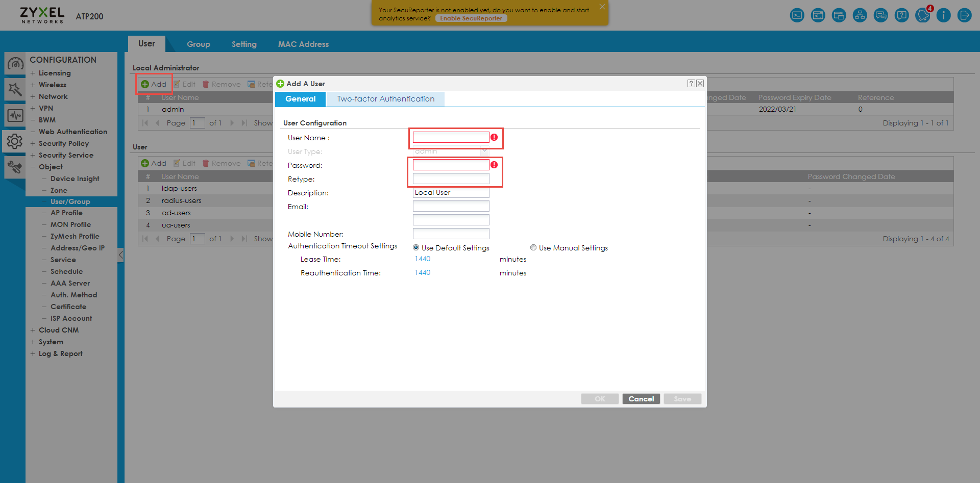Open the CLI console terminal icon
The height and width of the screenshot is (483, 980).
[797, 15]
